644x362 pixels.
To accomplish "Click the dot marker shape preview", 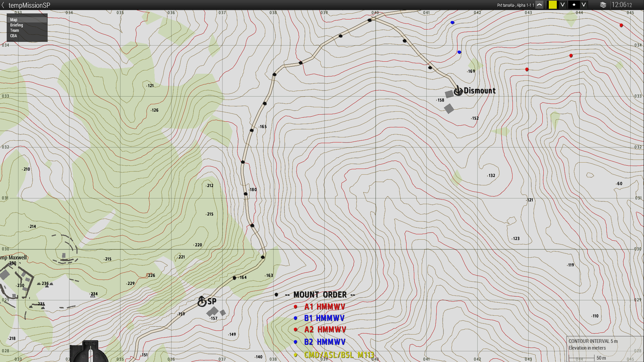I will tap(574, 5).
